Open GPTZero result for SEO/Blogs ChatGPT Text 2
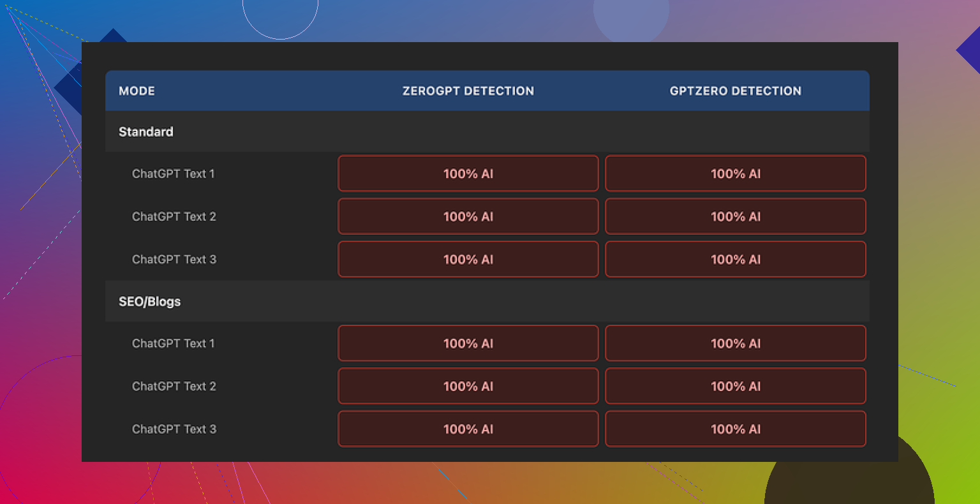 [735, 386]
